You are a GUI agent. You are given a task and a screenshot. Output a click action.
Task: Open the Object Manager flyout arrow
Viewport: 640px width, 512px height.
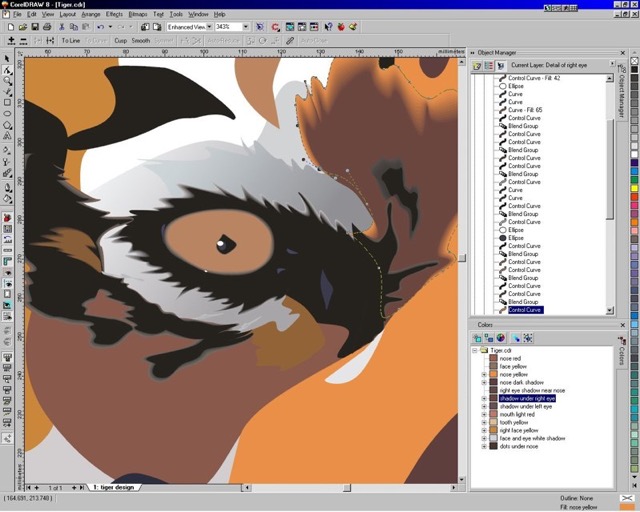[612, 64]
